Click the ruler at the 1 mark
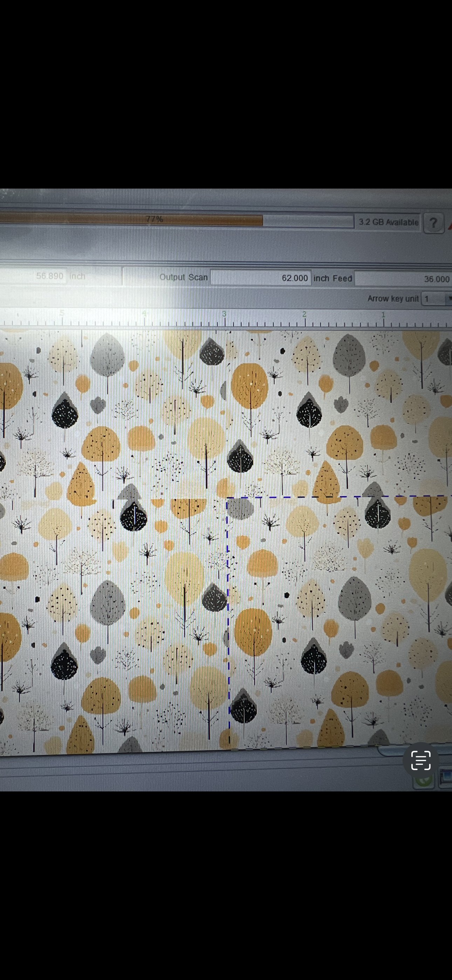 (384, 319)
